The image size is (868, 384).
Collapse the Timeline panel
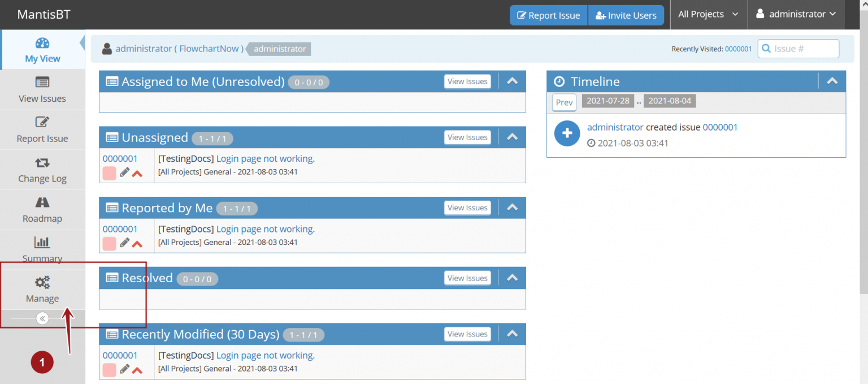(832, 81)
